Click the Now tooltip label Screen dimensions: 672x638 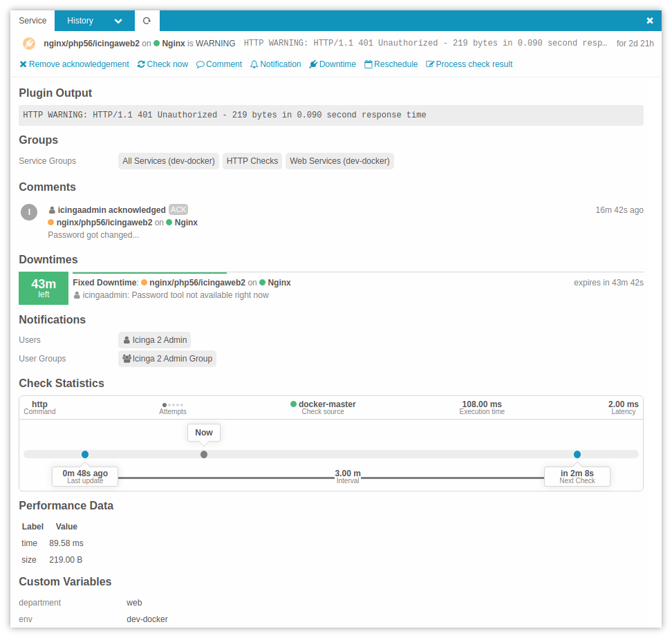[x=204, y=433]
